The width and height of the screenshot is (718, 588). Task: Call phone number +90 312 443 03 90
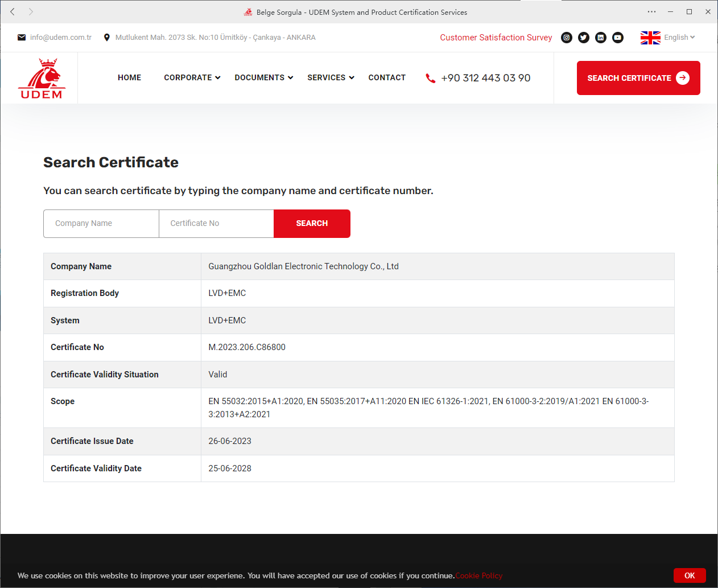(486, 78)
